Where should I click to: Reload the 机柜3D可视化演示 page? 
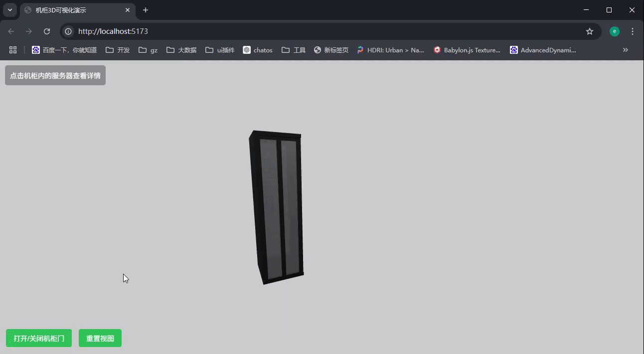[x=46, y=31]
